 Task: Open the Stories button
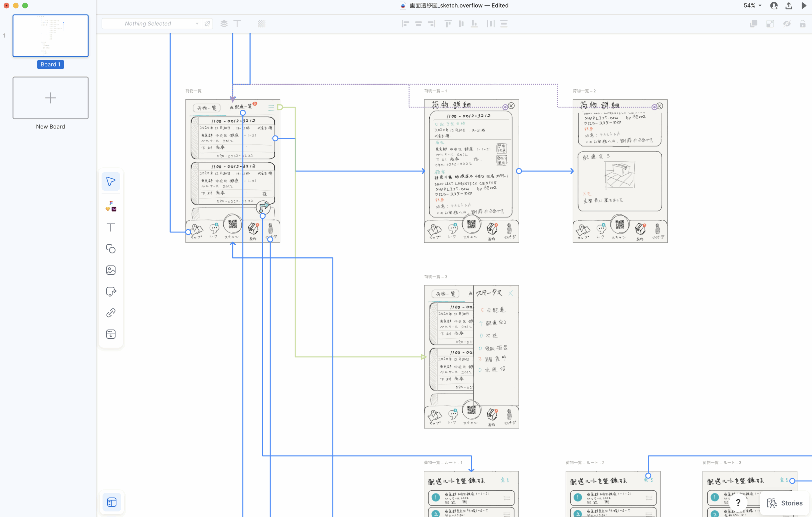point(784,503)
